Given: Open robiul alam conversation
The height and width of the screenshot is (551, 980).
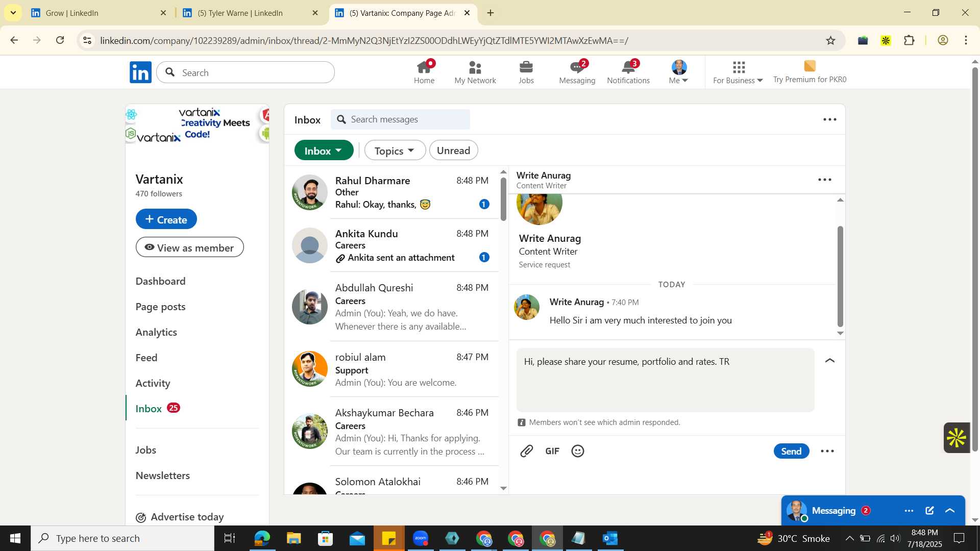Looking at the screenshot, I should (391, 369).
